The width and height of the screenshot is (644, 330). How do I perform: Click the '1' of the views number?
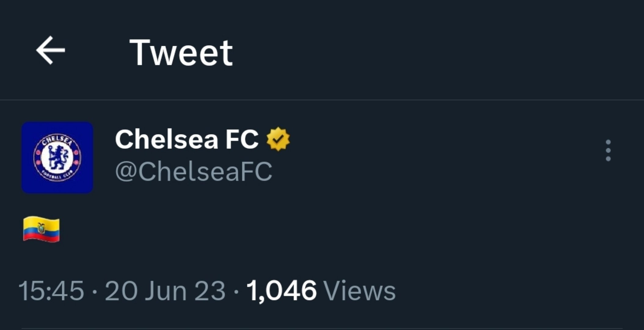(253, 290)
